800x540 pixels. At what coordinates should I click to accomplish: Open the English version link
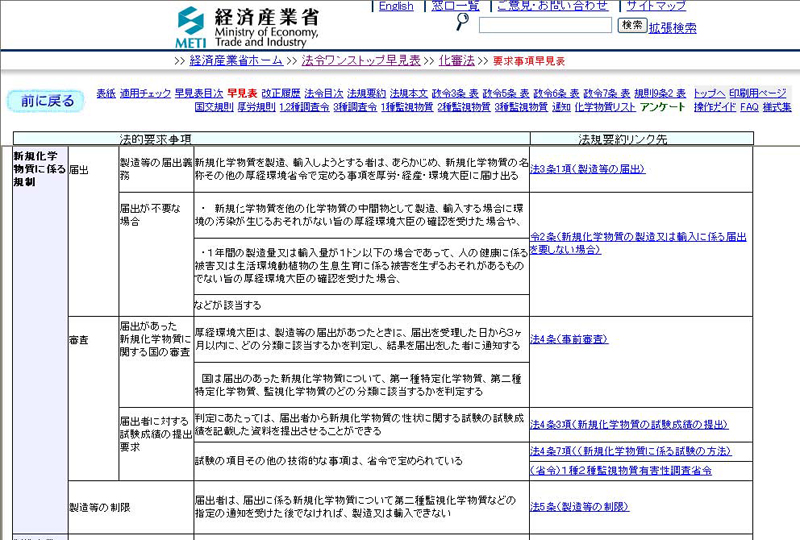(x=396, y=6)
